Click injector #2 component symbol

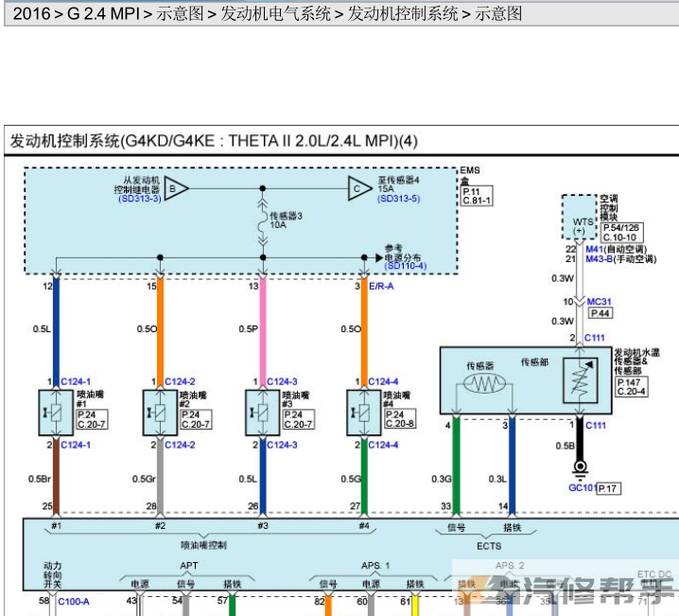[160, 413]
